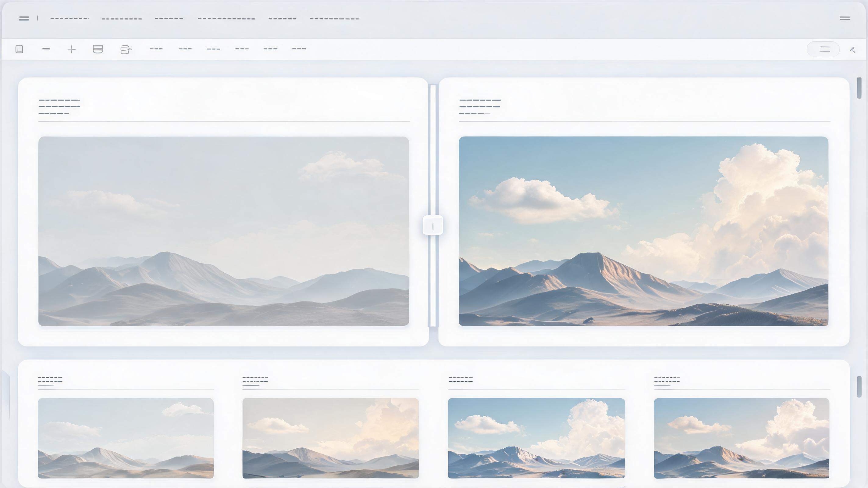Select the third blue-sky thumbnail in bottom row

pyautogui.click(x=536, y=438)
